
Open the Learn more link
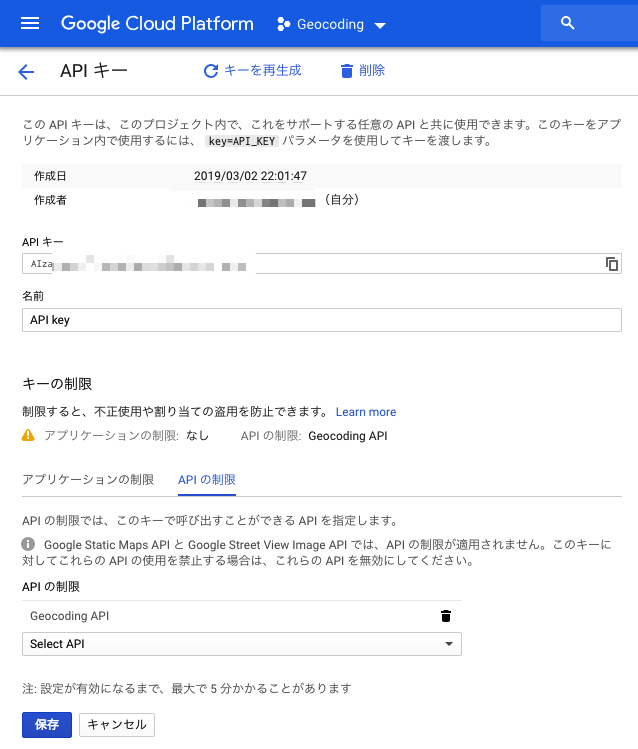(366, 412)
